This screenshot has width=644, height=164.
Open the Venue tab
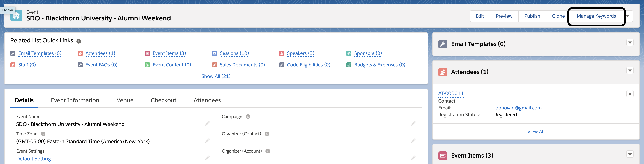pos(125,100)
